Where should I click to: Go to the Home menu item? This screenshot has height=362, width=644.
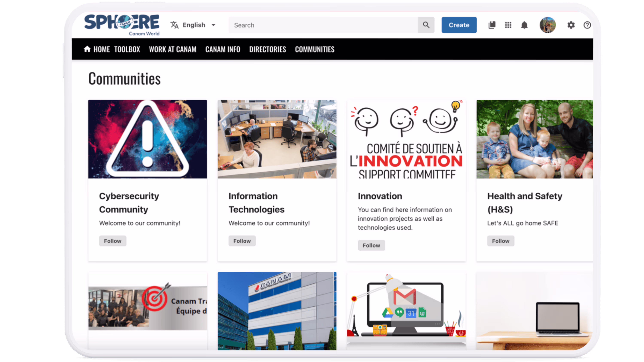97,49
